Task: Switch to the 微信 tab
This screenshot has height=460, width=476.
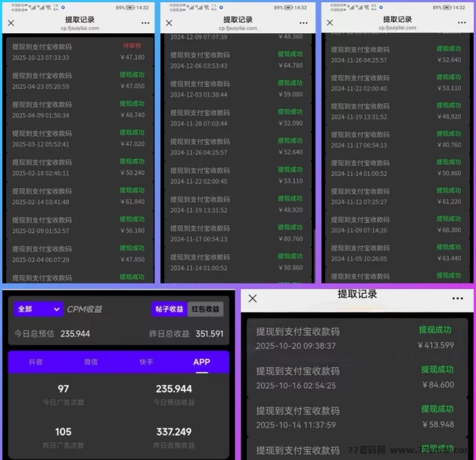Action: (91, 362)
